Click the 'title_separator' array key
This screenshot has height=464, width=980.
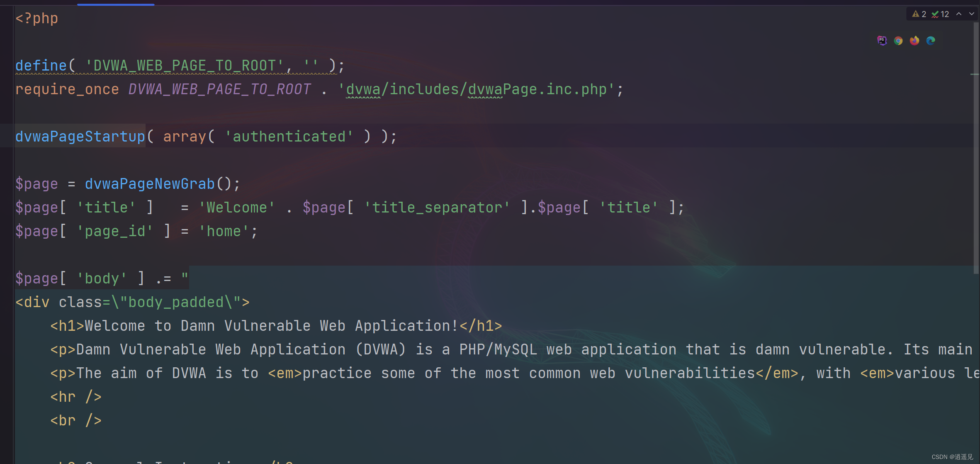click(437, 208)
